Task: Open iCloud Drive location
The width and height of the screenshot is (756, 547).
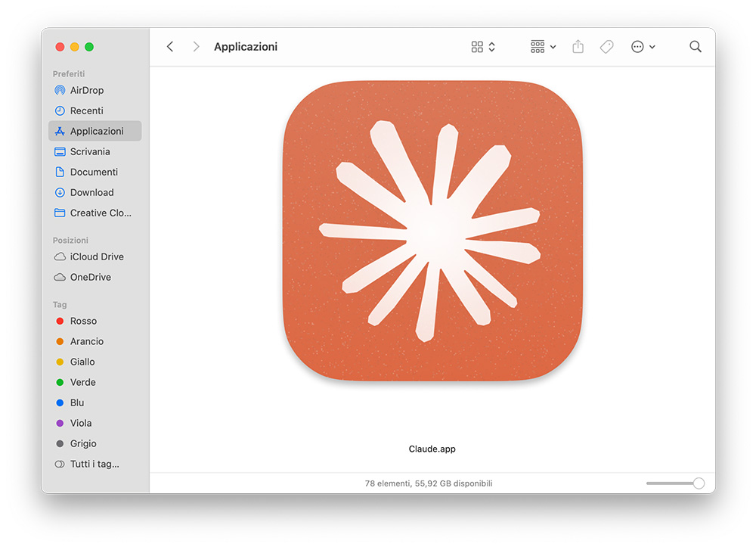Action: pyautogui.click(x=95, y=256)
